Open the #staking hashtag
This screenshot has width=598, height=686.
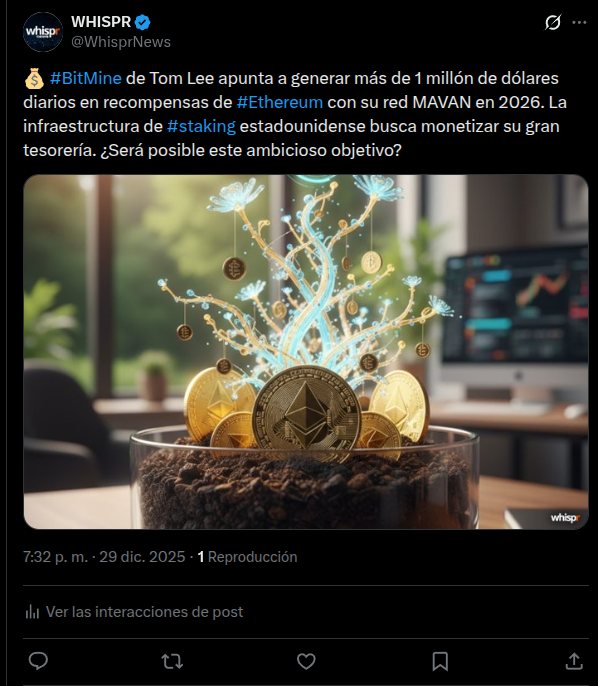click(201, 126)
